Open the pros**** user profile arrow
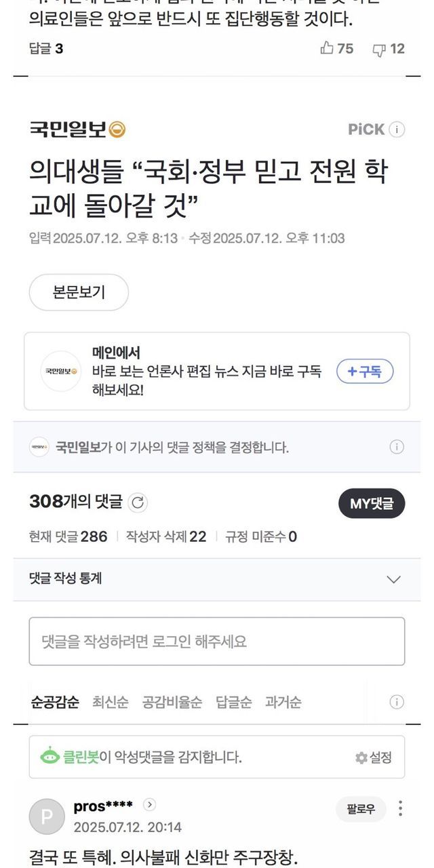The height and width of the screenshot is (868, 434). coord(150,805)
